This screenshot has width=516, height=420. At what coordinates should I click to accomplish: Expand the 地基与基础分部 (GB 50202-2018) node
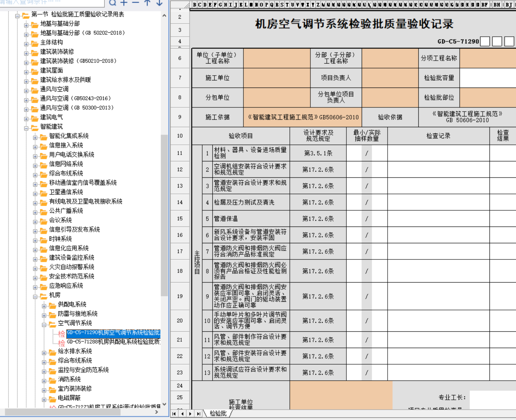click(x=26, y=34)
